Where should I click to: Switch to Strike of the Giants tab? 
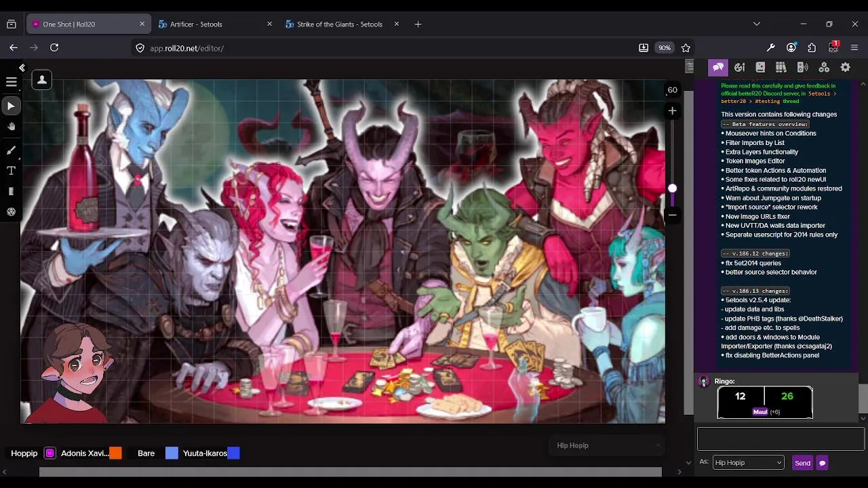coord(341,24)
